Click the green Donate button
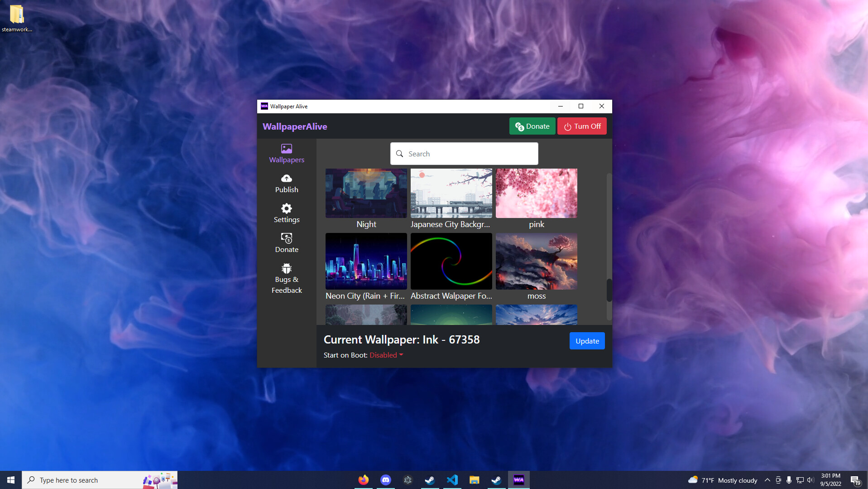The height and width of the screenshot is (489, 868). point(532,126)
